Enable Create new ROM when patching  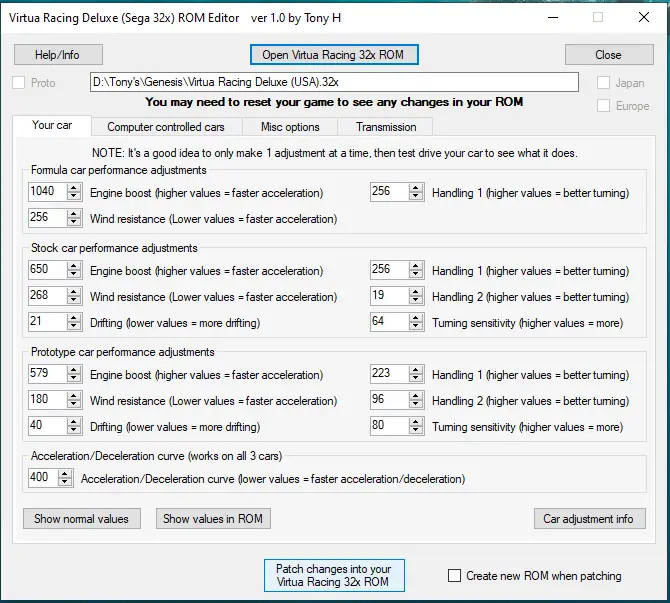454,575
